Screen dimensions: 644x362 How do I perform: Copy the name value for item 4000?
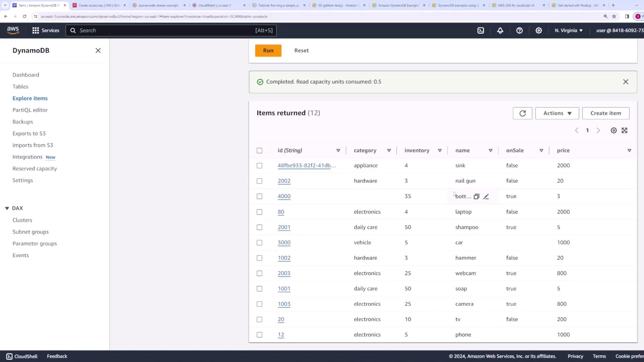pyautogui.click(x=476, y=197)
